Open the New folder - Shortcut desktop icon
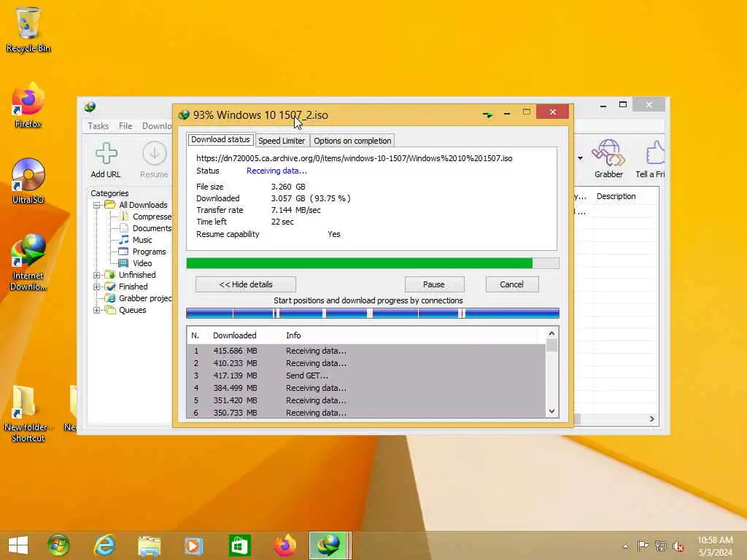 (27, 413)
